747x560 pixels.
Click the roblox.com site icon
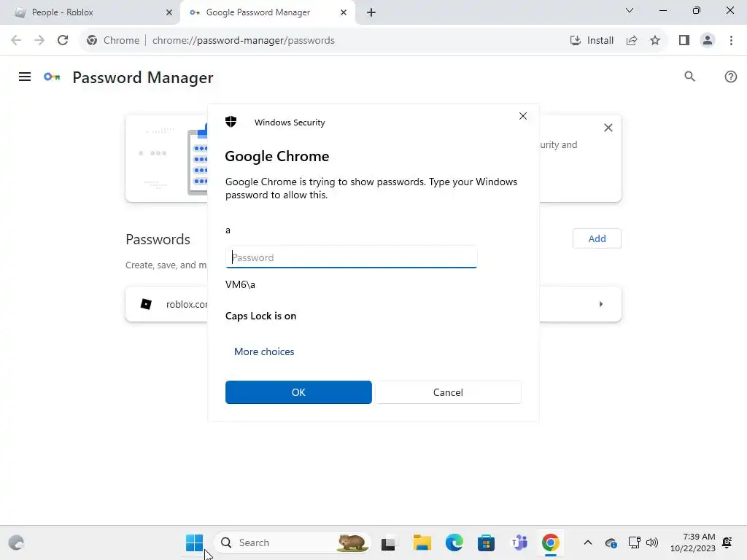146,304
